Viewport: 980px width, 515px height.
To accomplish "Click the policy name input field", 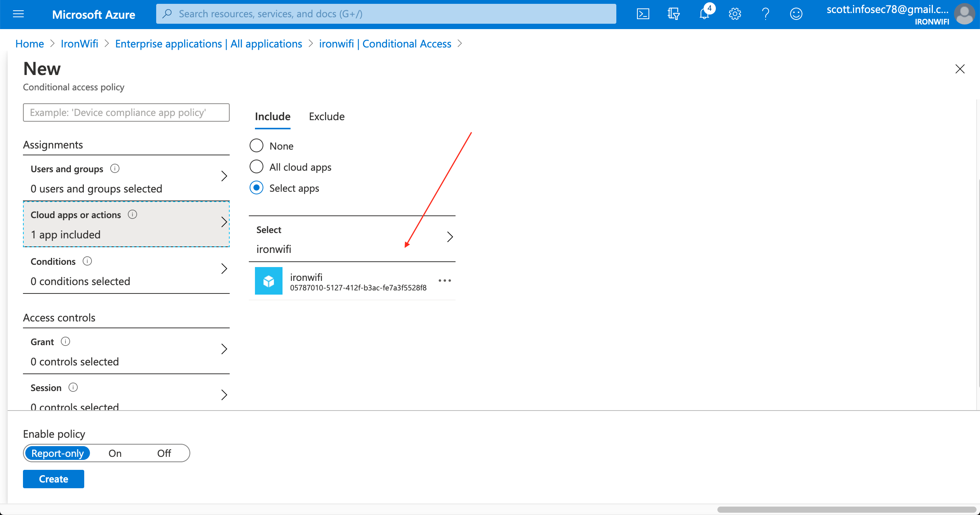I will point(126,112).
